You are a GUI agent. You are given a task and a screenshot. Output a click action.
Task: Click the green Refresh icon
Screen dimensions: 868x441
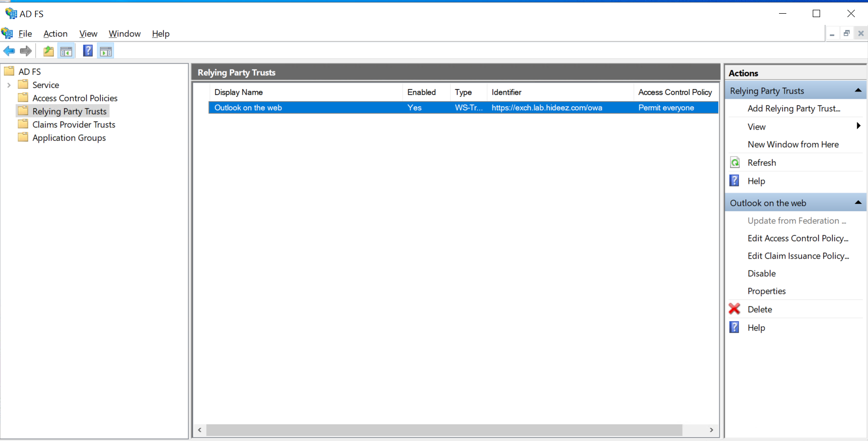[734, 163]
